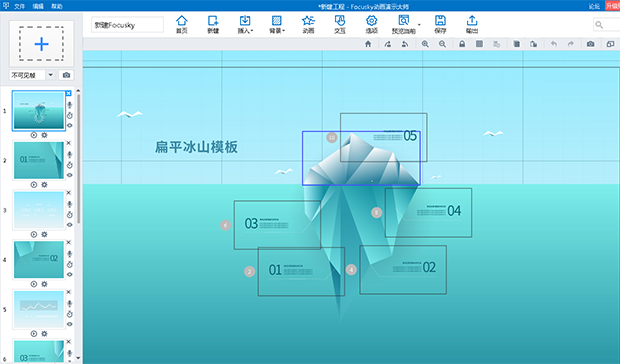Image resolution: width=620 pixels, height=364 pixels.
Task: Click the search box at top right
Action: coord(606,25)
